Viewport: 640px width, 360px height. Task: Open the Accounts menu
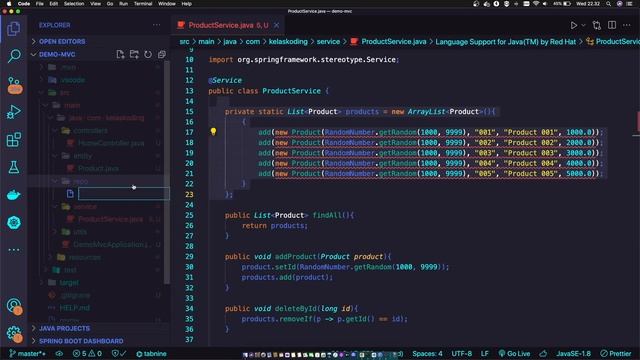click(14, 306)
